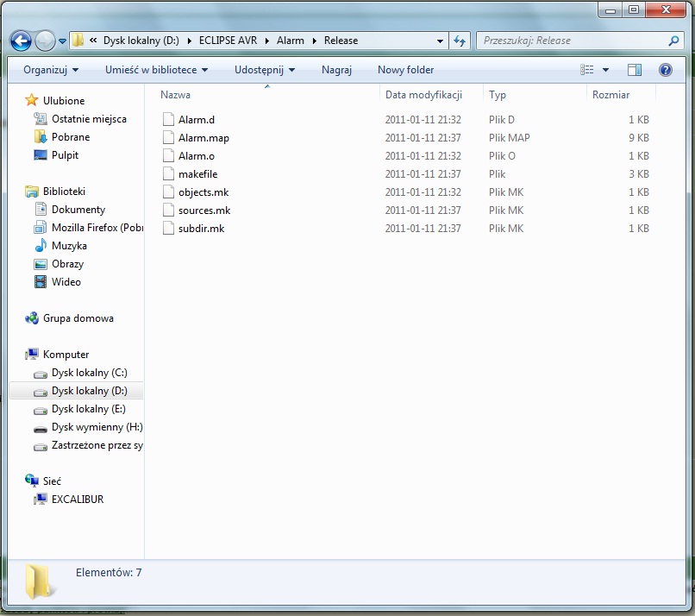
Task: Open Help with question mark icon
Action: click(x=666, y=70)
